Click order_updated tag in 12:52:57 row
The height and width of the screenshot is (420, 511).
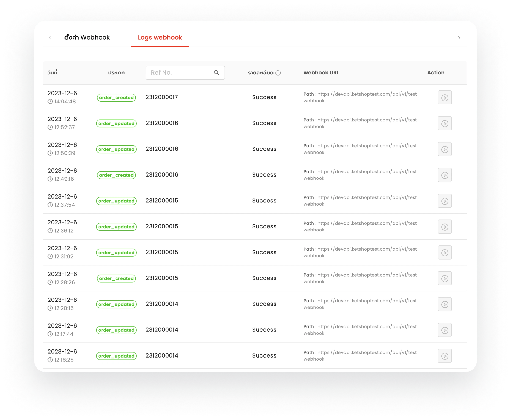coord(116,123)
